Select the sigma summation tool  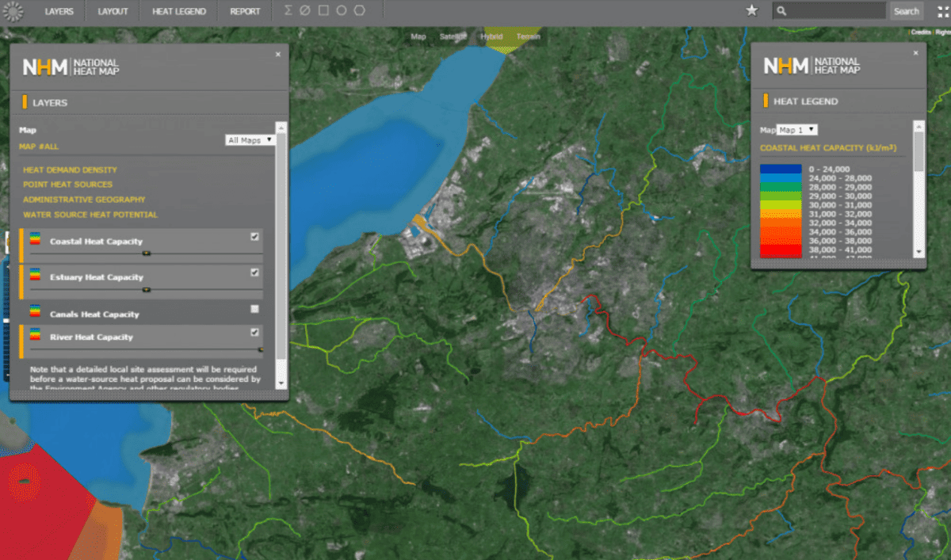(x=288, y=11)
